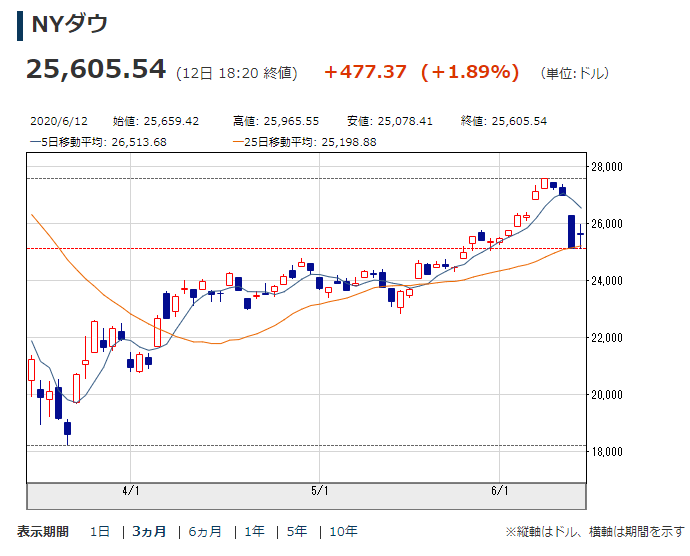Click the 18,000 price axis label
Screen dimensions: 690x556
606,452
